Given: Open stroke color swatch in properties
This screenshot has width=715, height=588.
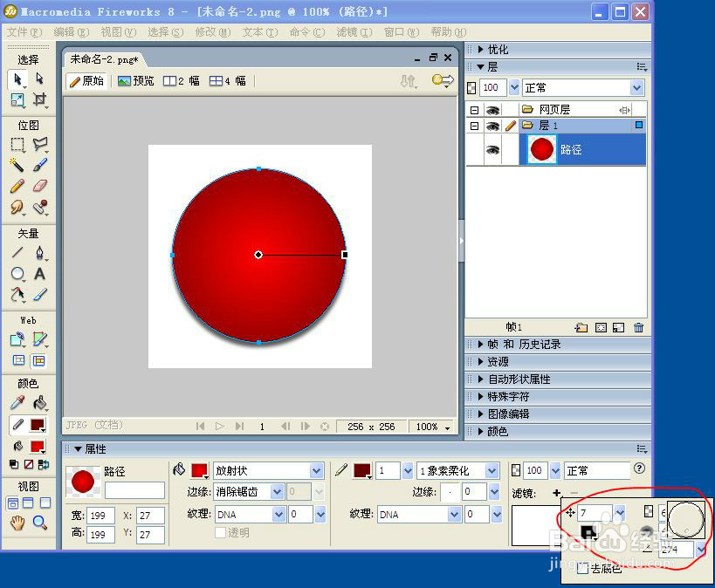Looking at the screenshot, I should (362, 470).
